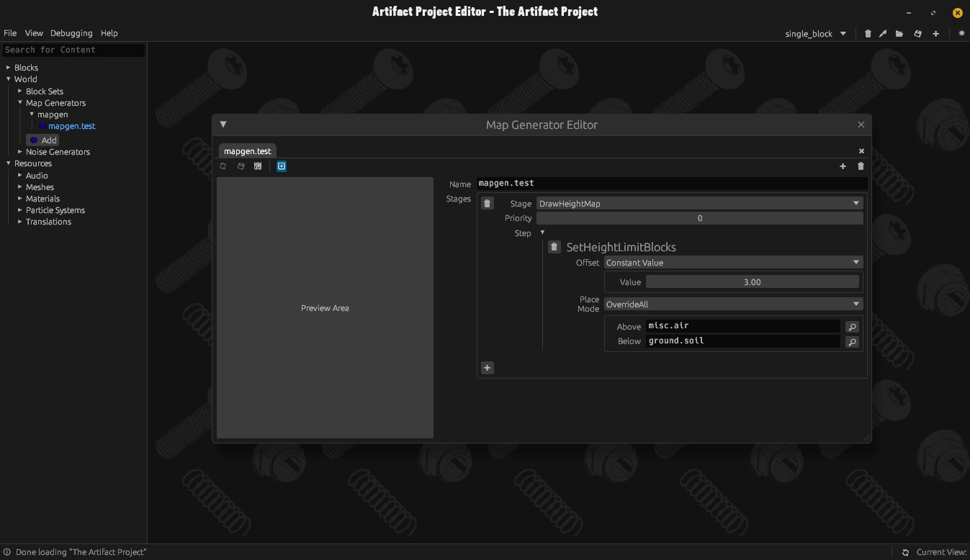Collapse the Step section disclosure triangle
The image size is (970, 560).
click(x=542, y=232)
